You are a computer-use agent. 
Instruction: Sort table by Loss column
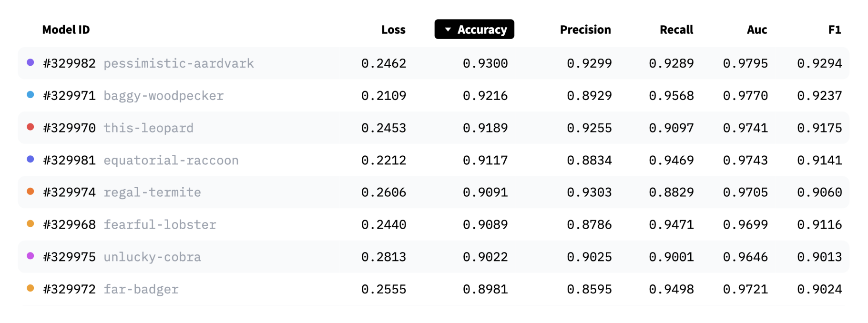[393, 30]
